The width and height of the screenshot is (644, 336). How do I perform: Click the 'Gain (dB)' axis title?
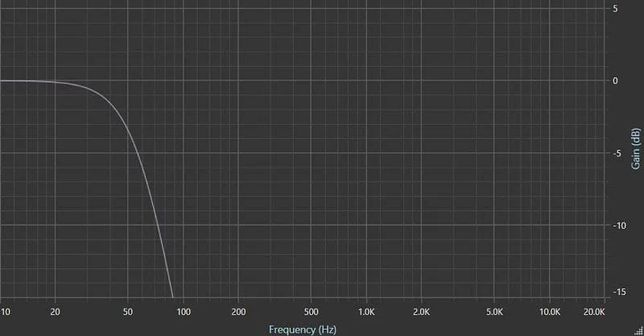pos(635,148)
